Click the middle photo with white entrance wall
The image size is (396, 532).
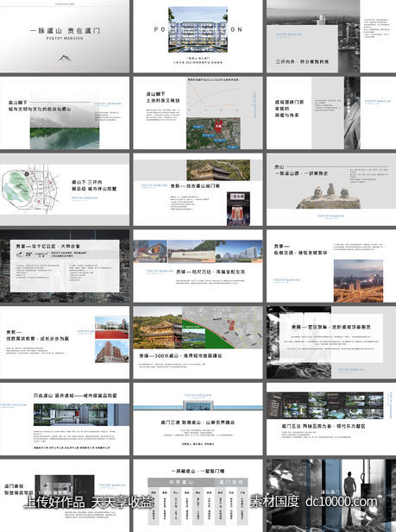pyautogui.click(x=192, y=251)
